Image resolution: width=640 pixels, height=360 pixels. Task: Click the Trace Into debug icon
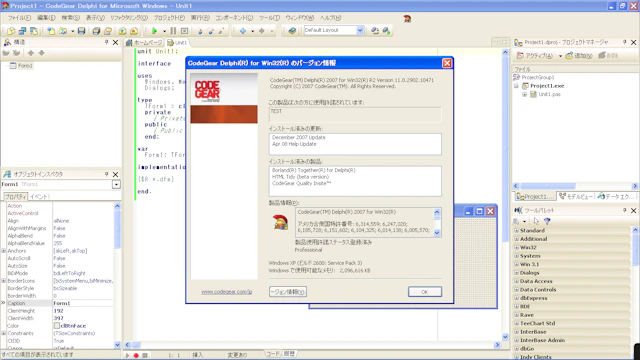pyautogui.click(x=200, y=31)
